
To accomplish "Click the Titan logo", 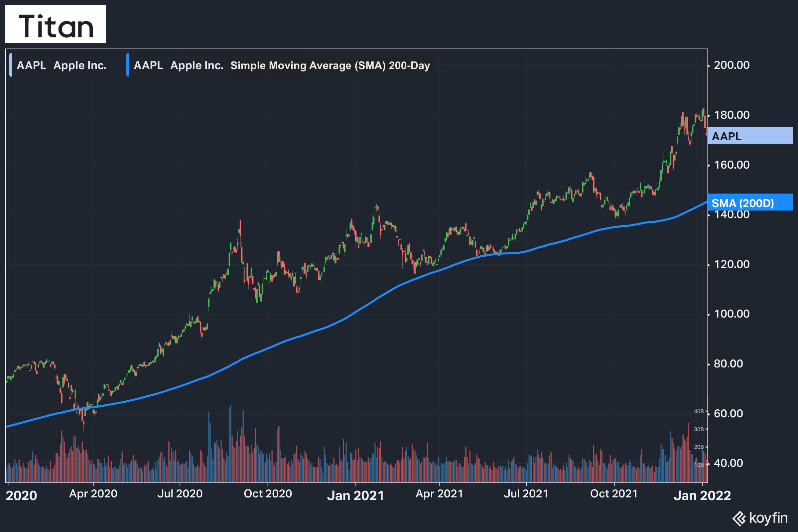I will 55,24.
